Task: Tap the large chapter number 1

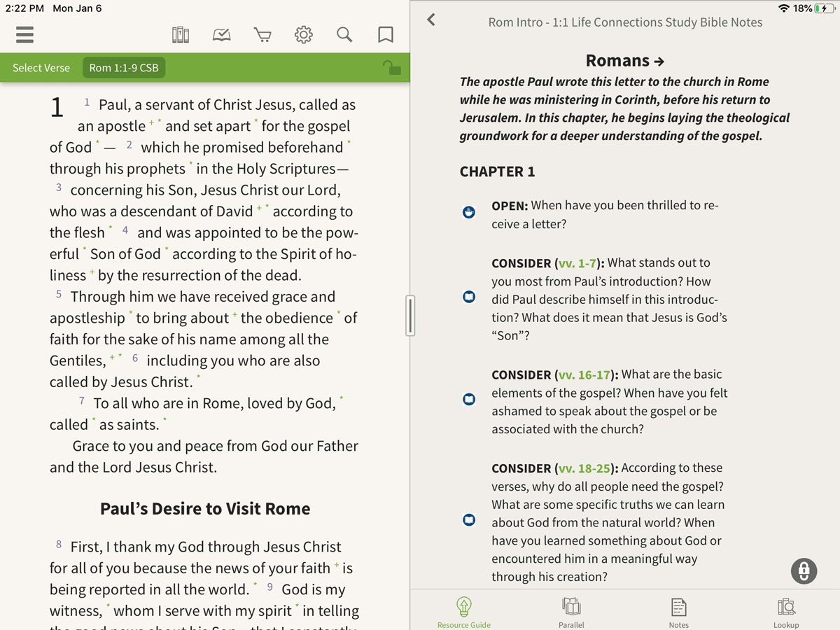Action: coord(57,108)
